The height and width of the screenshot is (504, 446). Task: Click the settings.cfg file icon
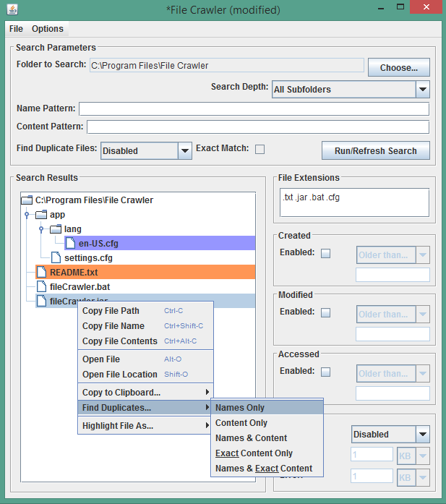(56, 258)
